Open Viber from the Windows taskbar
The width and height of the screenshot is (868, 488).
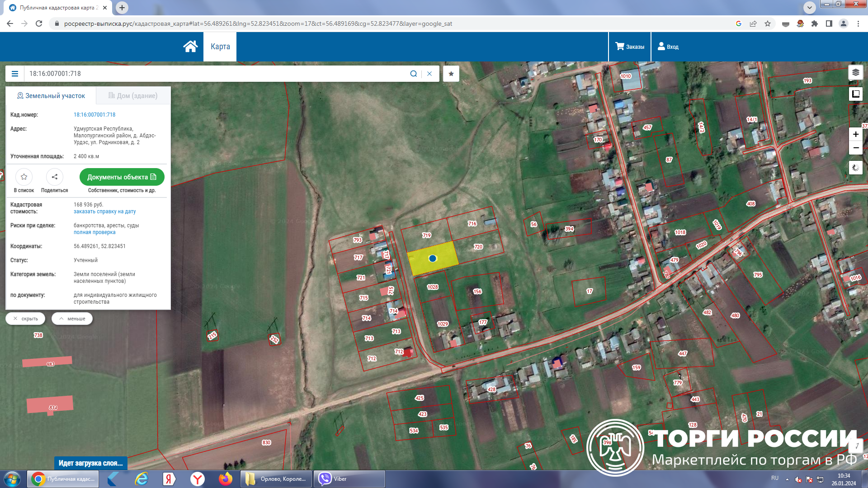349,479
